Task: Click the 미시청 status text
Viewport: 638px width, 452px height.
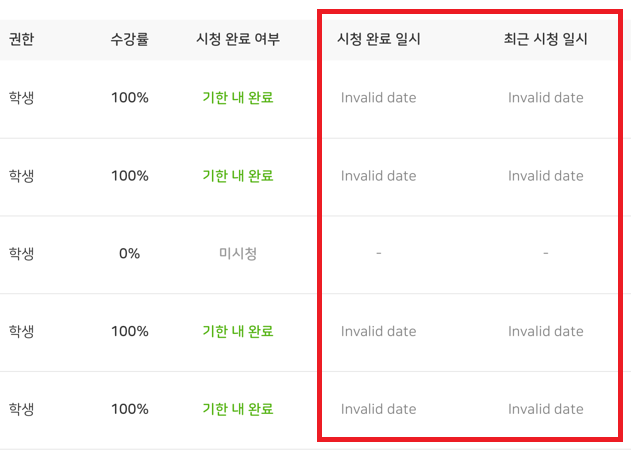Action: 238,254
